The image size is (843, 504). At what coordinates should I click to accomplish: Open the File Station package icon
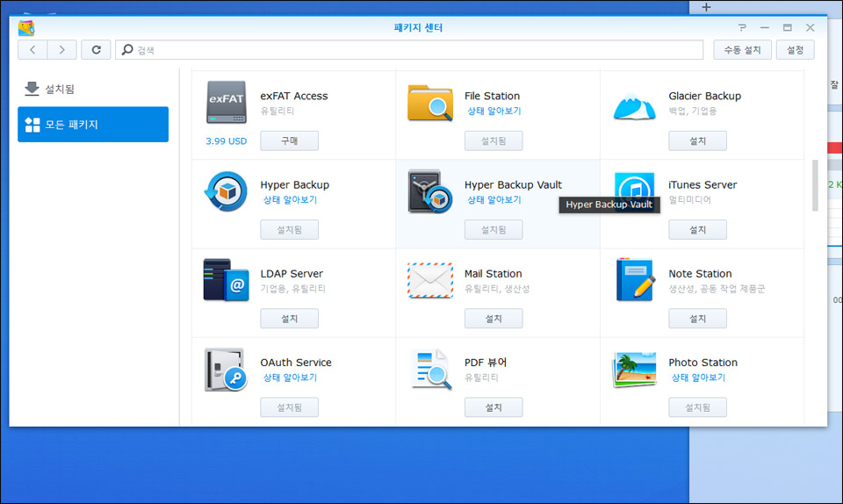tap(430, 103)
